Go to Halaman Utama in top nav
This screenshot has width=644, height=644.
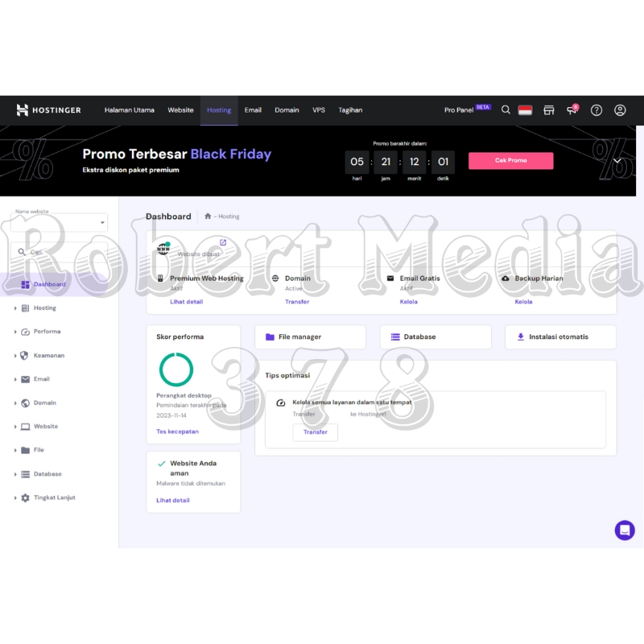click(130, 110)
